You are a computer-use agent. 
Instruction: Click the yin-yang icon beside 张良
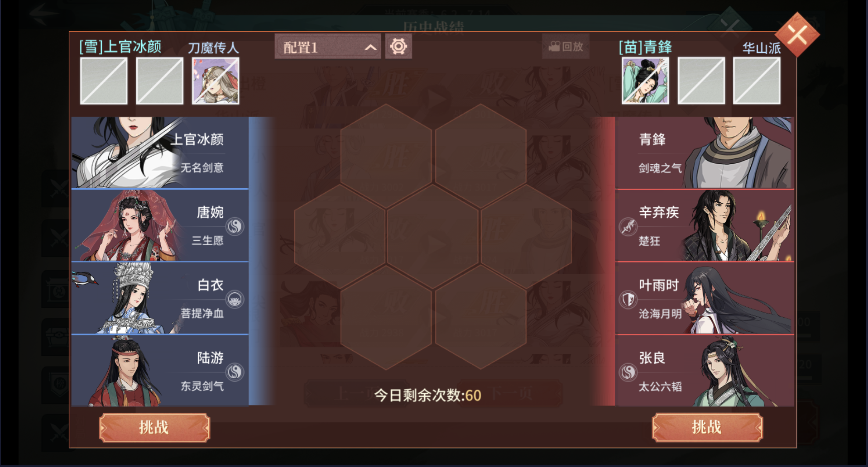(628, 372)
